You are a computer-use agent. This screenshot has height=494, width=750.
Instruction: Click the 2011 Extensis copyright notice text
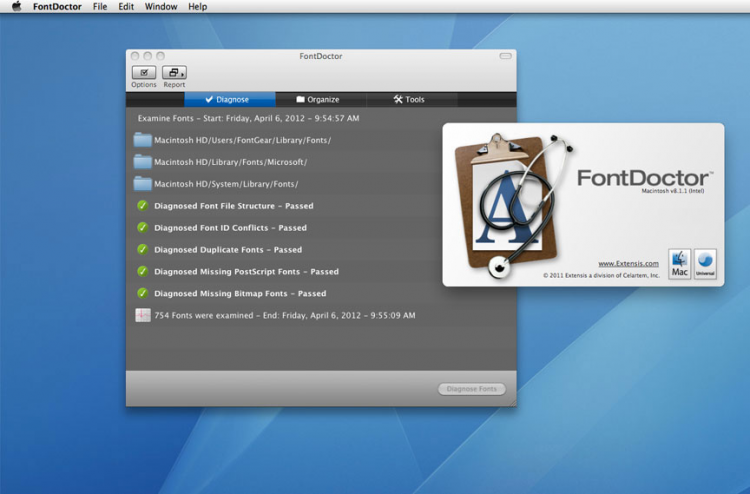(x=601, y=275)
